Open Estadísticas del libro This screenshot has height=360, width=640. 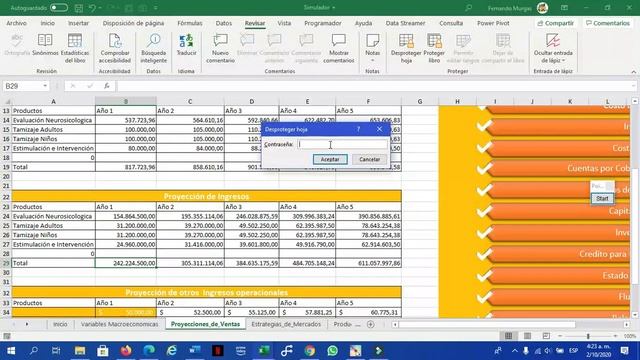pyautogui.click(x=75, y=48)
